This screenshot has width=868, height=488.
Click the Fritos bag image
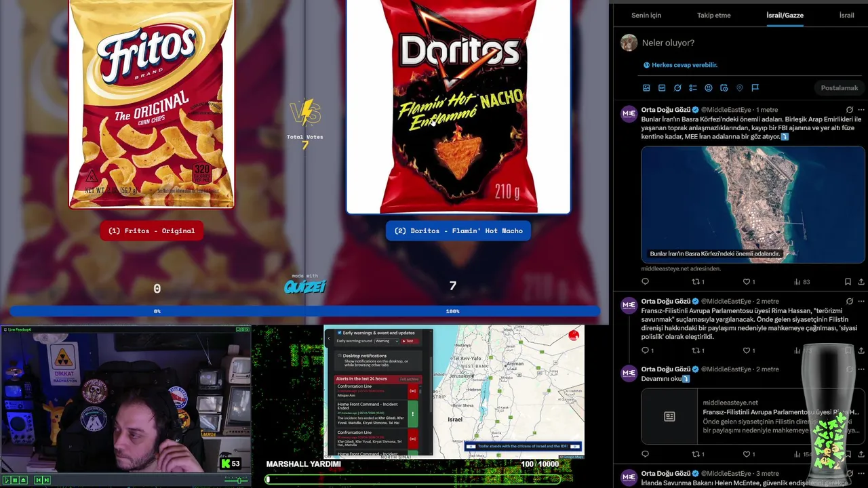tap(152, 104)
